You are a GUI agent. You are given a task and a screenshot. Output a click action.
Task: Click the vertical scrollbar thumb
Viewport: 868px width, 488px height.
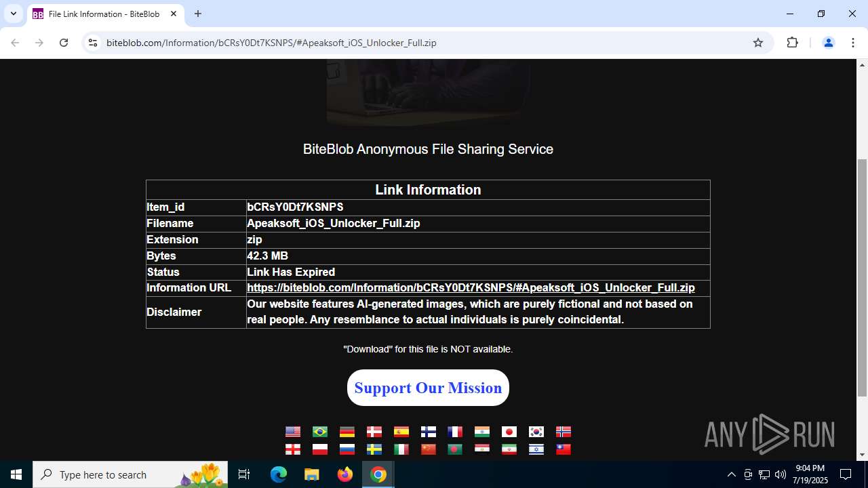[863, 278]
